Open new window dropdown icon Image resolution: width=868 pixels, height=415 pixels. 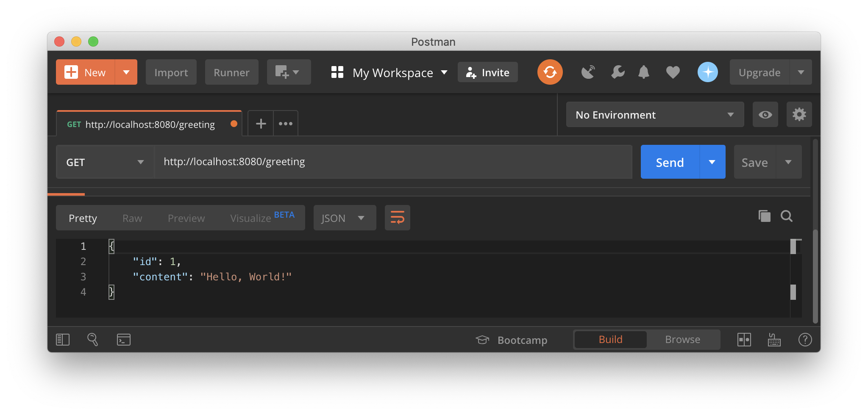(289, 72)
